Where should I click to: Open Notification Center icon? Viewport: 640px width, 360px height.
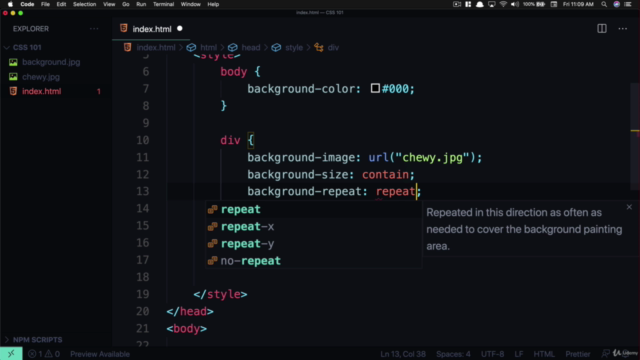628,4
